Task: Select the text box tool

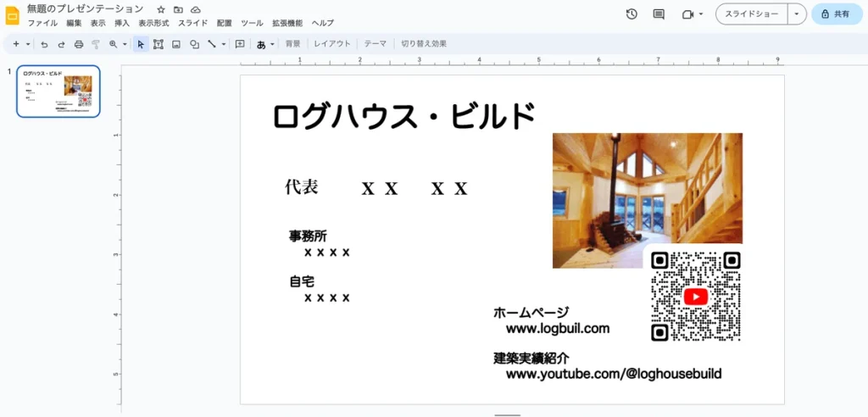Action: [x=159, y=44]
